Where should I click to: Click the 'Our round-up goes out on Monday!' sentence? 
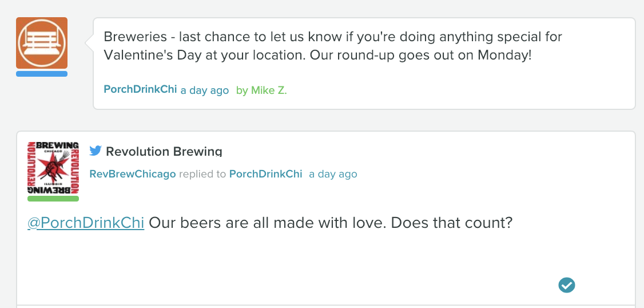pyautogui.click(x=420, y=55)
